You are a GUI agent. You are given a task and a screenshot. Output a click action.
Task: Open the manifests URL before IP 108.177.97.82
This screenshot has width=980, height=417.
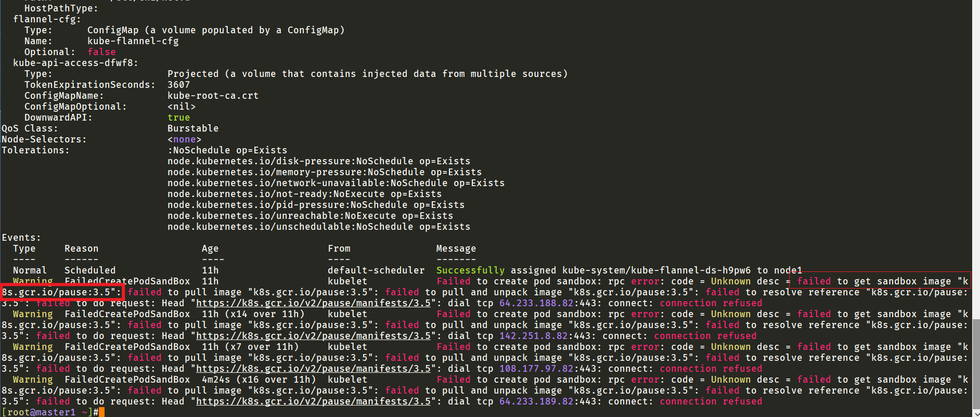(313, 369)
